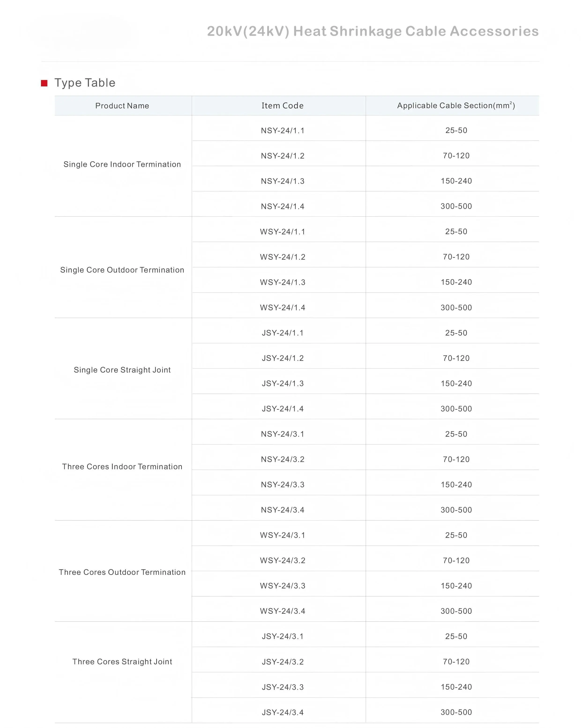
Task: Click item code NSY-24/1.2
Action: point(282,156)
